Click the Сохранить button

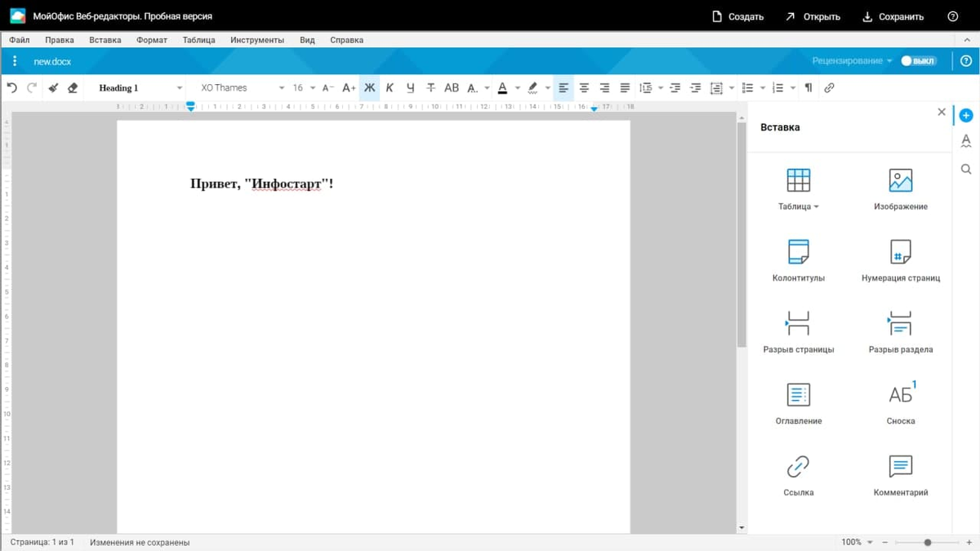click(x=893, y=16)
